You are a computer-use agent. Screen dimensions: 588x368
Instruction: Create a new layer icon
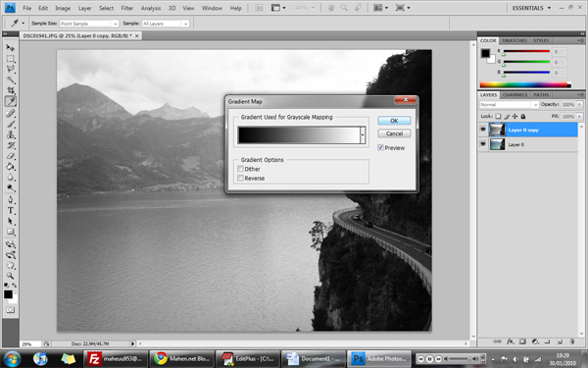pyautogui.click(x=560, y=342)
